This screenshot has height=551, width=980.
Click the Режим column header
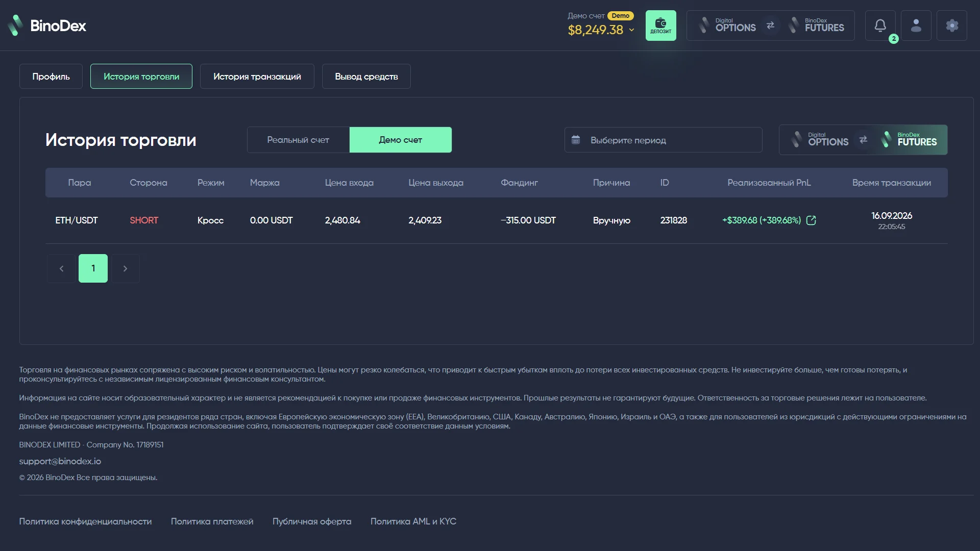click(x=211, y=183)
